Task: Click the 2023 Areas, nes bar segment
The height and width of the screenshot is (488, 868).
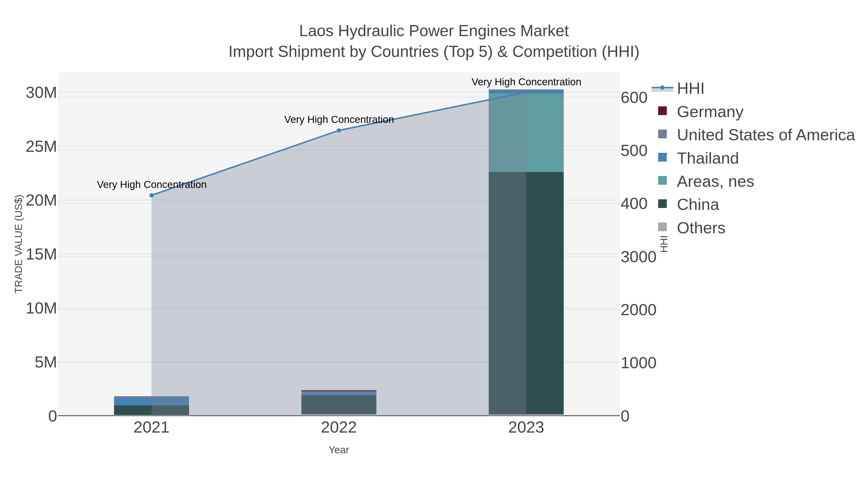Action: click(x=526, y=133)
